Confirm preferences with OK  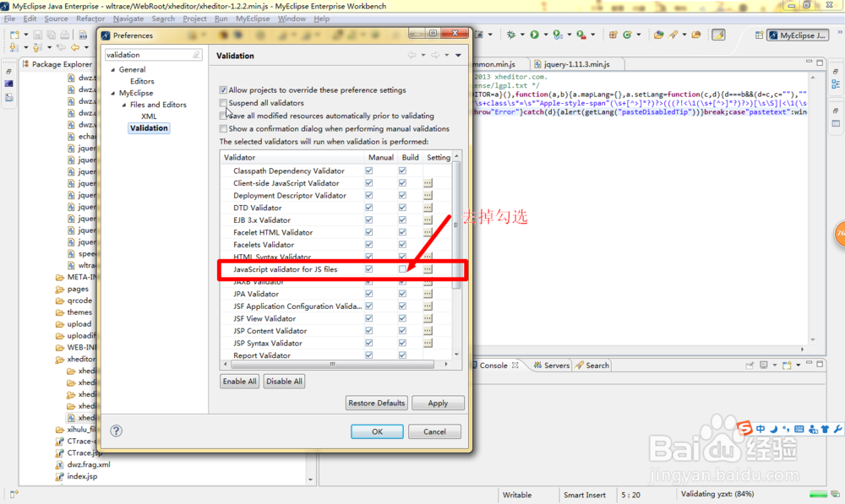pos(377,431)
